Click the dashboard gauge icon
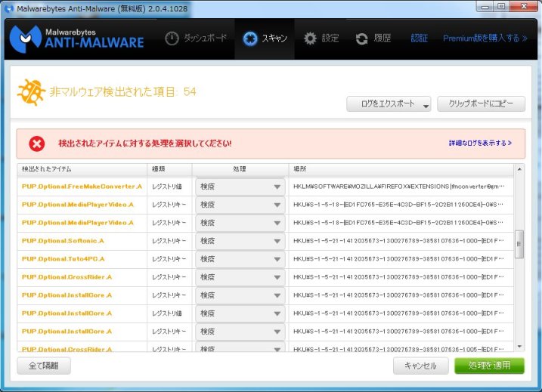 pos(172,38)
